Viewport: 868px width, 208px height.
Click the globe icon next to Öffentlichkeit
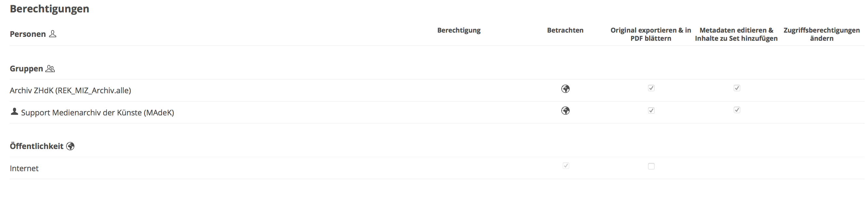[x=70, y=146]
